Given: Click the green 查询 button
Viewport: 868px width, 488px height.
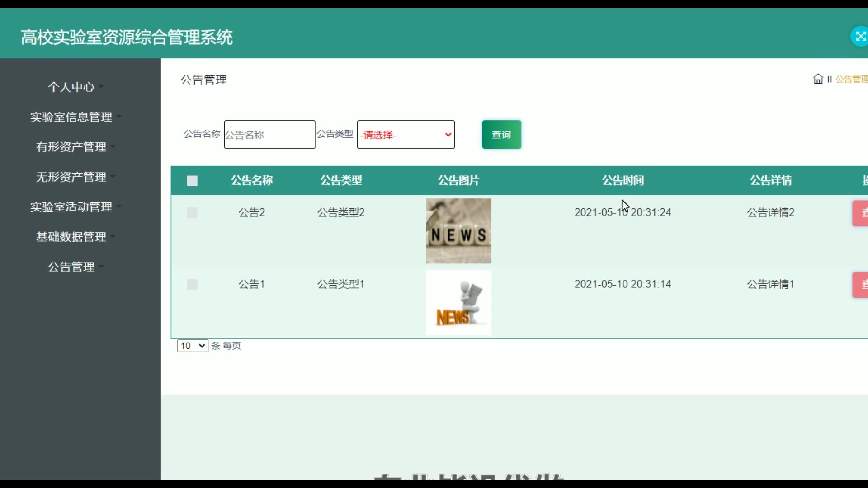Looking at the screenshot, I should (x=501, y=135).
